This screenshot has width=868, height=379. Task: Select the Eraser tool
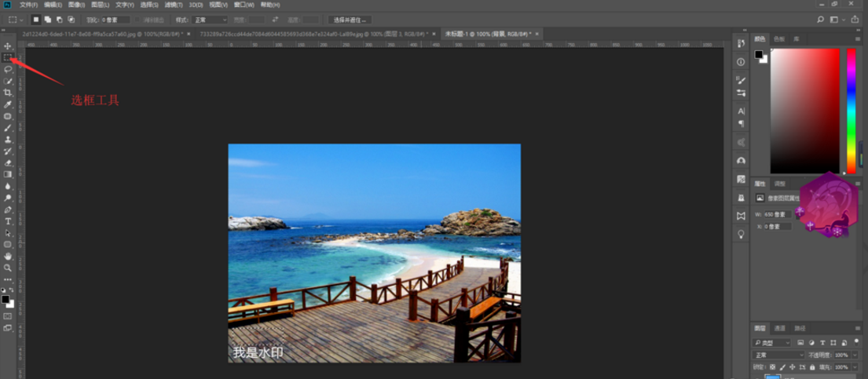(8, 162)
